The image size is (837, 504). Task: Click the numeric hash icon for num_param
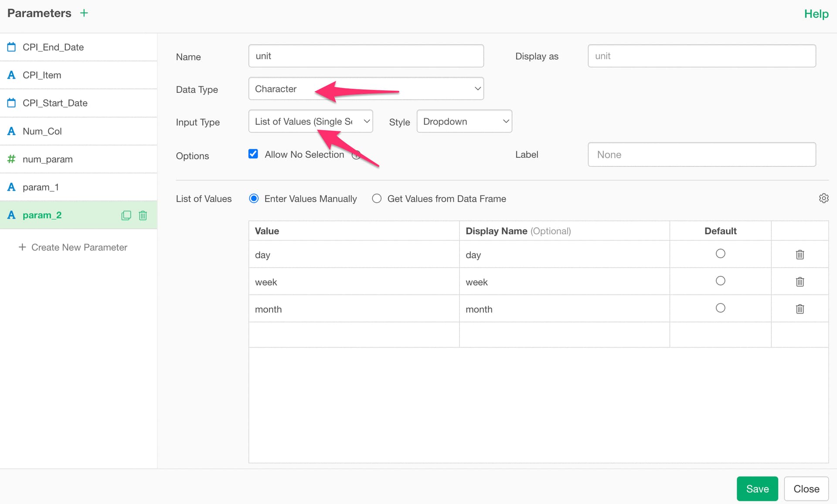pyautogui.click(x=11, y=159)
